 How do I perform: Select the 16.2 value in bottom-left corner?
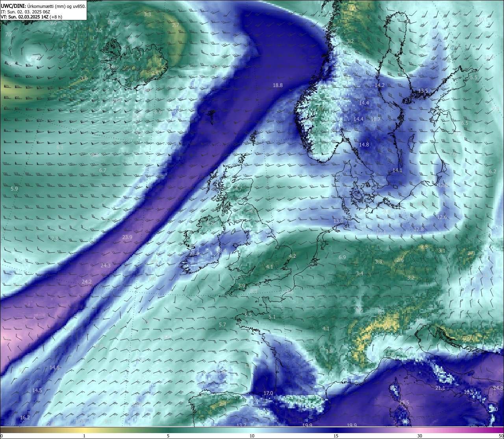(25, 417)
